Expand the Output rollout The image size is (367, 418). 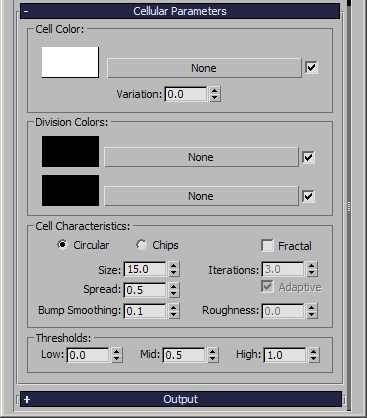[181, 399]
